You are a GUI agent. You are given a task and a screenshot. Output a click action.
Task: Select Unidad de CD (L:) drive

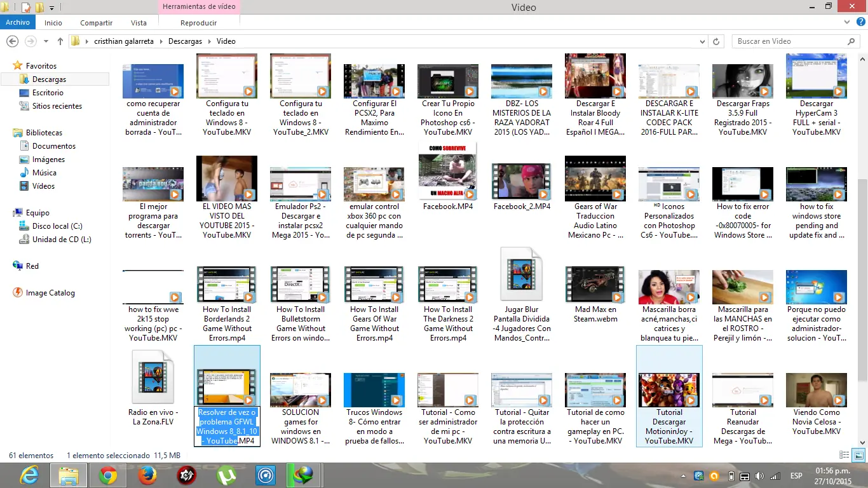coord(62,240)
